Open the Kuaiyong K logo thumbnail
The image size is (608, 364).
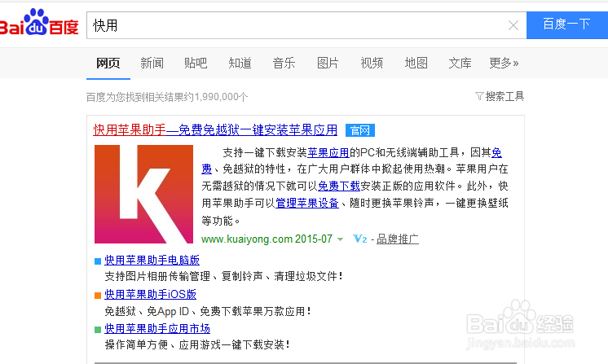pyautogui.click(x=143, y=194)
